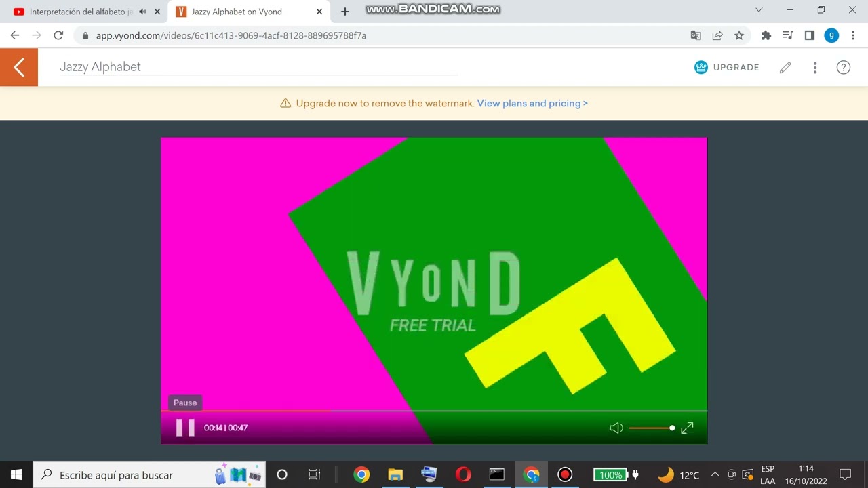The width and height of the screenshot is (868, 488).
Task: Share this page using the share icon
Action: tap(717, 35)
